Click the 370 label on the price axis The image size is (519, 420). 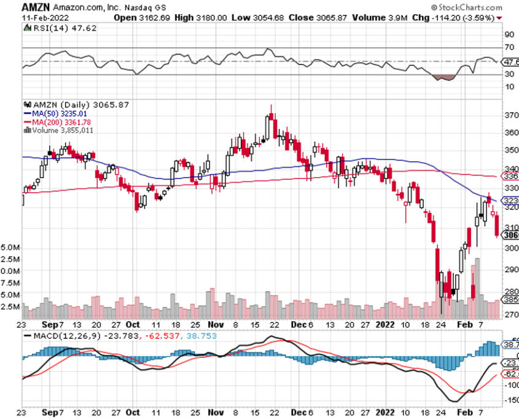coord(512,115)
